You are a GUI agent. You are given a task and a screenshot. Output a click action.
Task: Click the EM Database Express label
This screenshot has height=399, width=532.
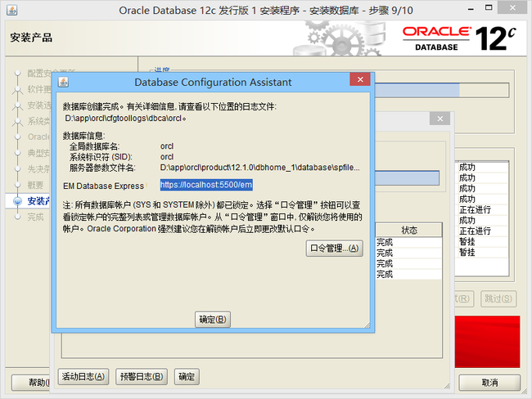tap(103, 186)
